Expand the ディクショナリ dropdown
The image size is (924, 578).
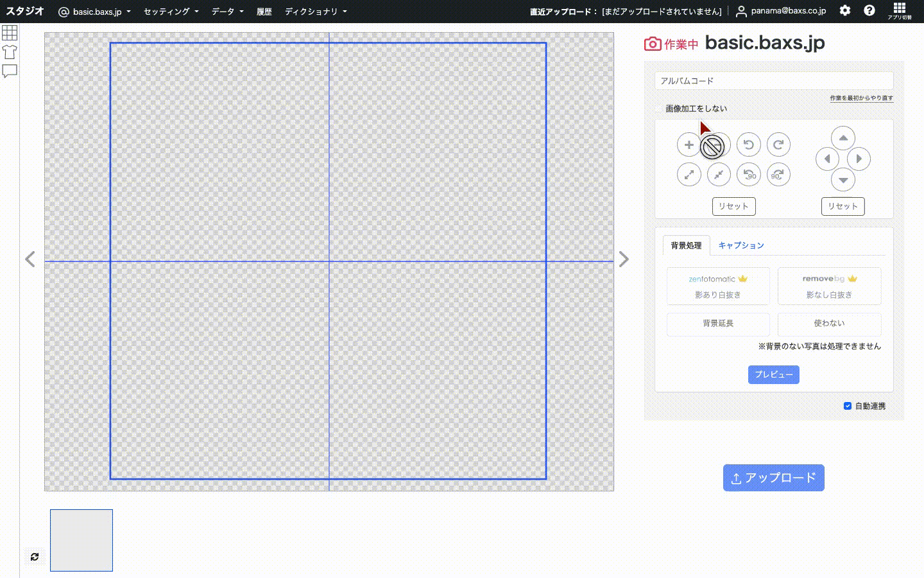coord(316,12)
